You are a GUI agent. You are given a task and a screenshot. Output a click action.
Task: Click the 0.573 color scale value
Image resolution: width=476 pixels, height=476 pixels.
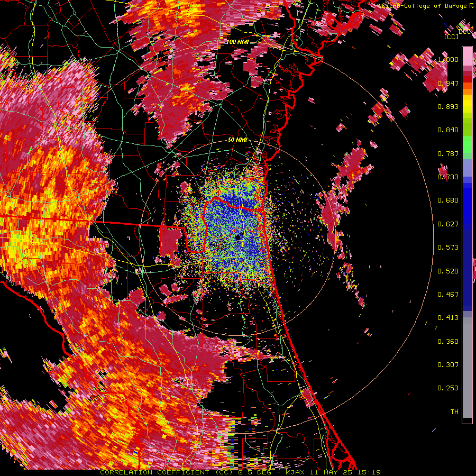coord(448,248)
